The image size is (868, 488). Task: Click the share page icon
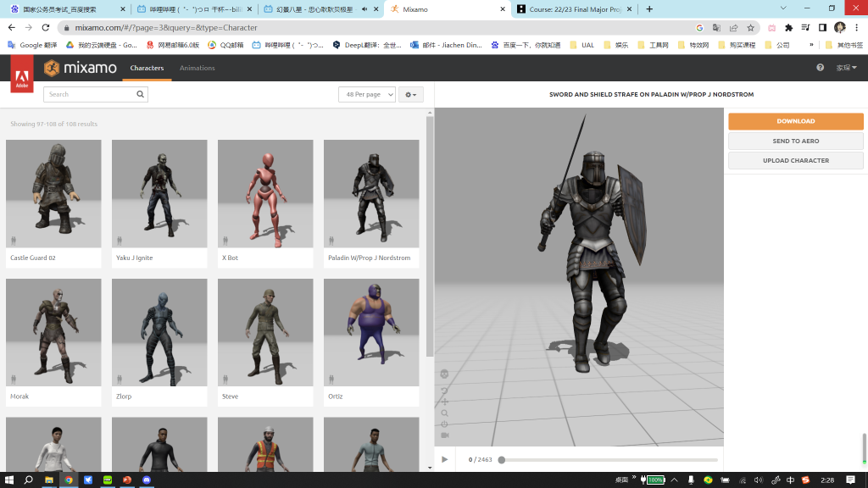point(733,28)
